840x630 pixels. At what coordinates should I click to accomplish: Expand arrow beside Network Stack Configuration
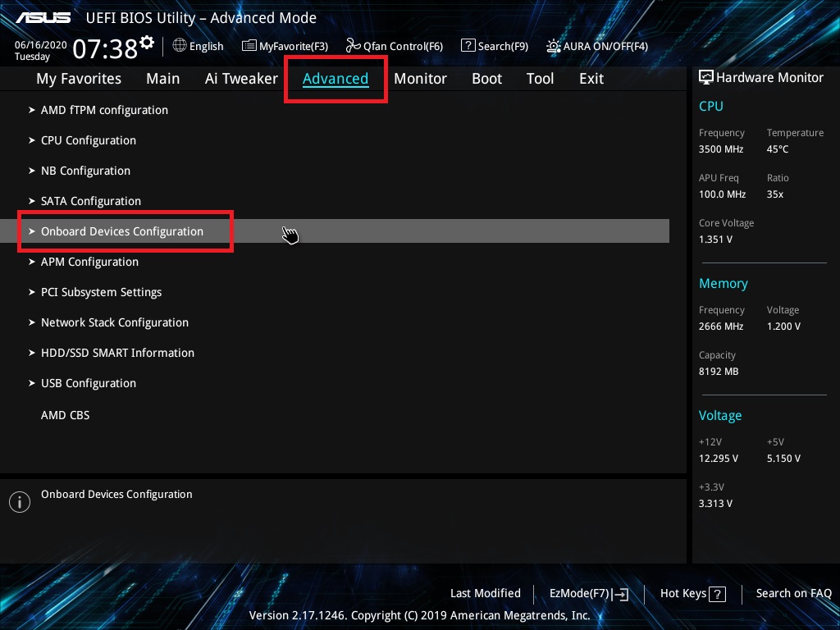click(32, 322)
